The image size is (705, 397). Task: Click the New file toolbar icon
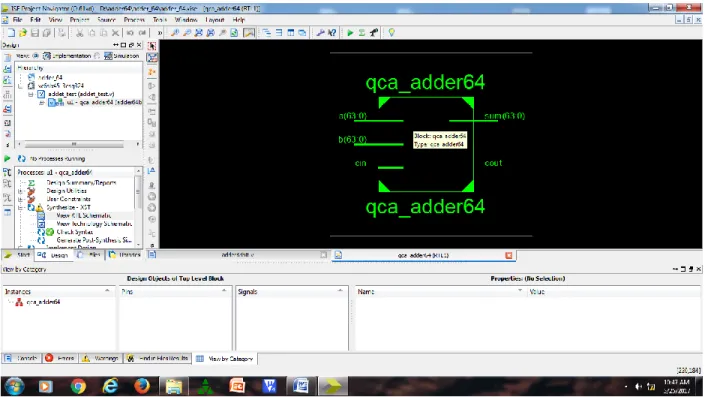(x=11, y=32)
